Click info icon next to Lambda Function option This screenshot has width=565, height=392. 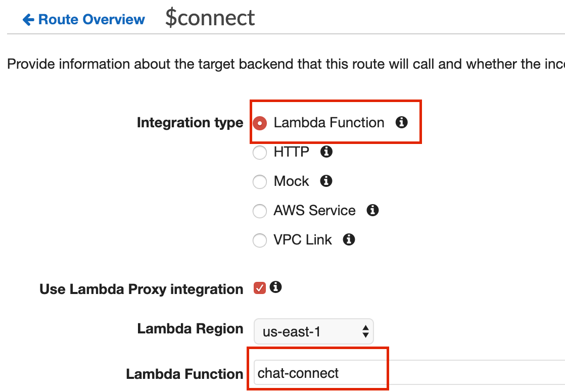(x=402, y=123)
